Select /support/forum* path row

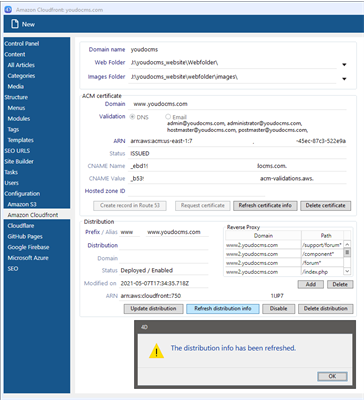point(322,245)
